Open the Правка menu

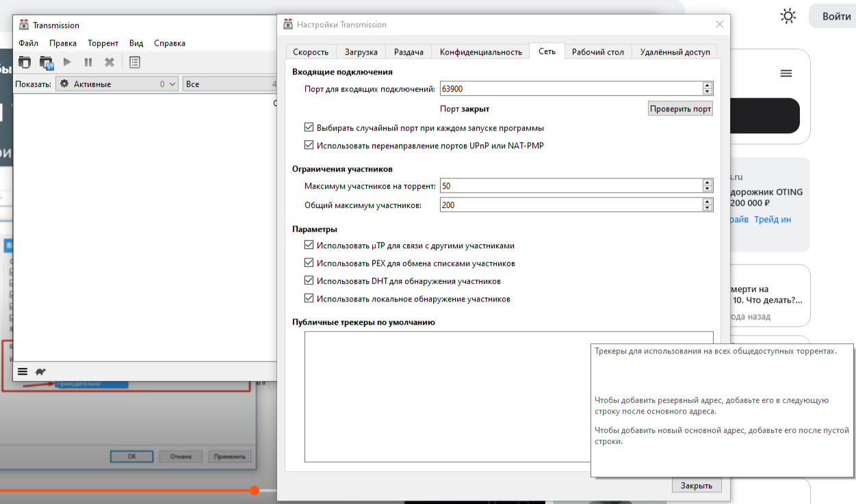tap(63, 43)
